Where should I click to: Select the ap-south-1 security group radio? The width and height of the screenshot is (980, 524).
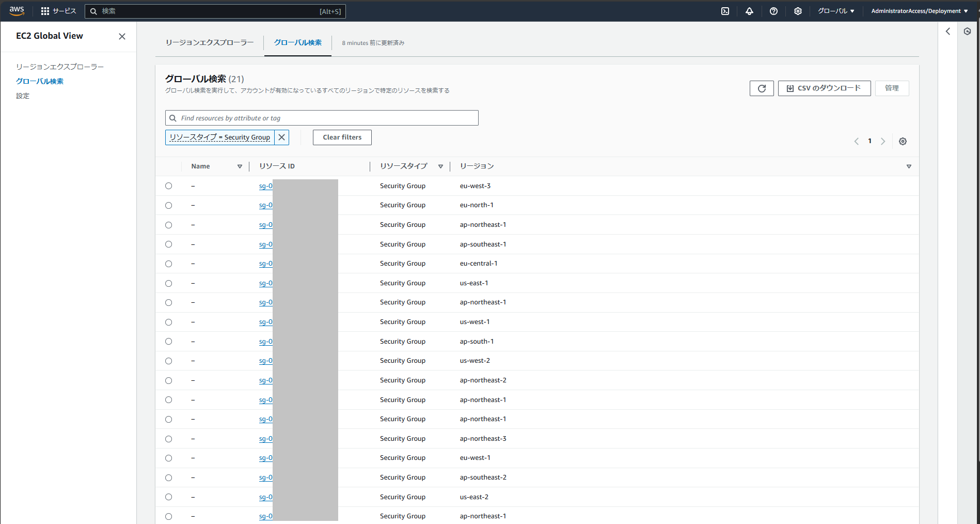click(x=169, y=342)
